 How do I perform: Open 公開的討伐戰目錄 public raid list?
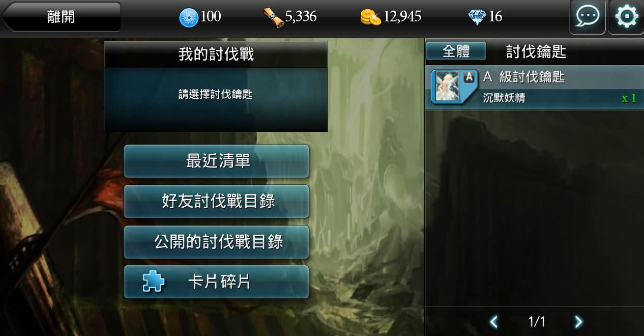tap(216, 242)
